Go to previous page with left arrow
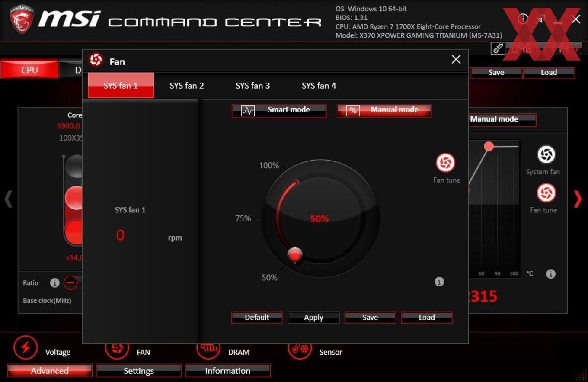 [8, 199]
